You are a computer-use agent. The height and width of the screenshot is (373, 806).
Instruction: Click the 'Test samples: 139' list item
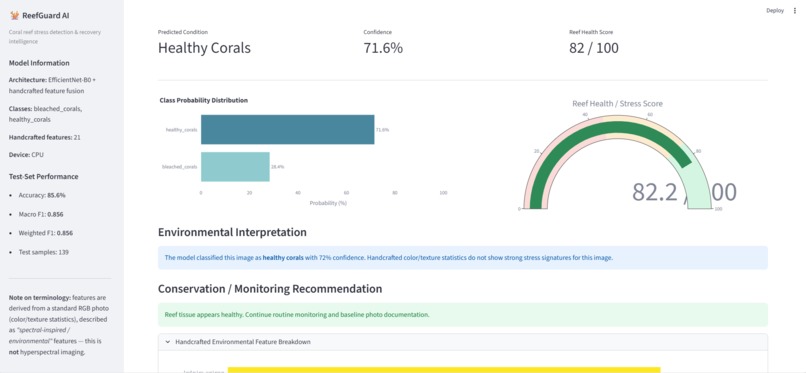coord(44,252)
